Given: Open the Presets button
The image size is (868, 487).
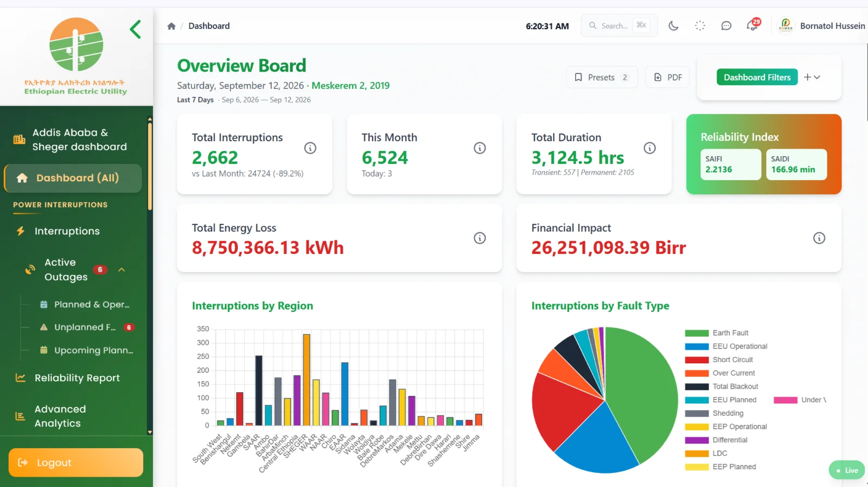Looking at the screenshot, I should point(602,78).
